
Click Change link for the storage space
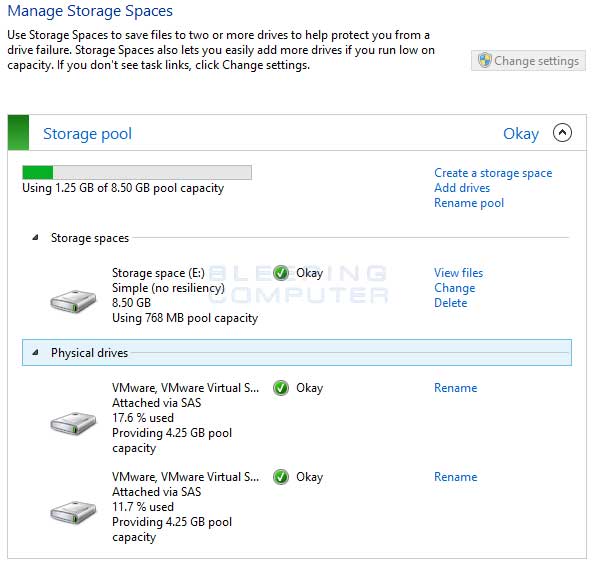click(x=455, y=288)
